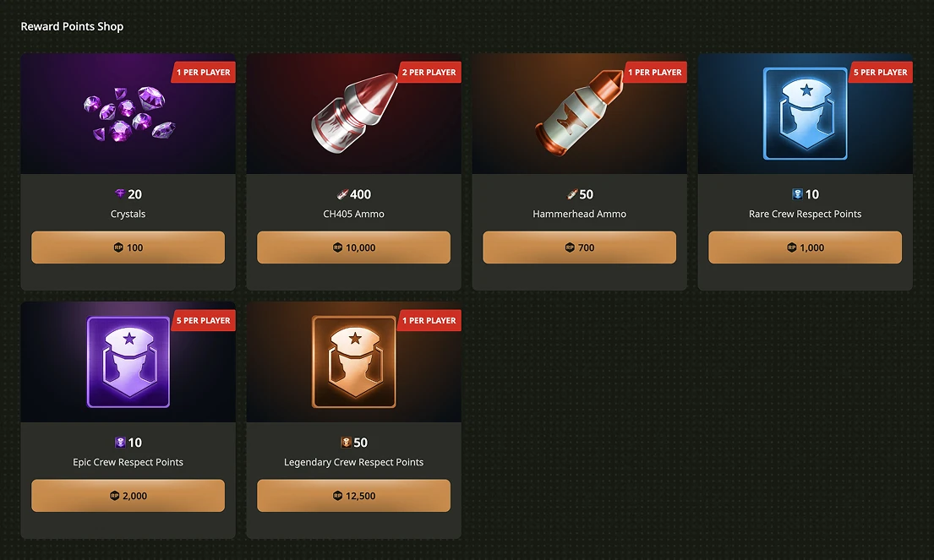Viewport: 934px width, 560px height.
Task: Click the purple crystals pile image
Action: (x=129, y=114)
